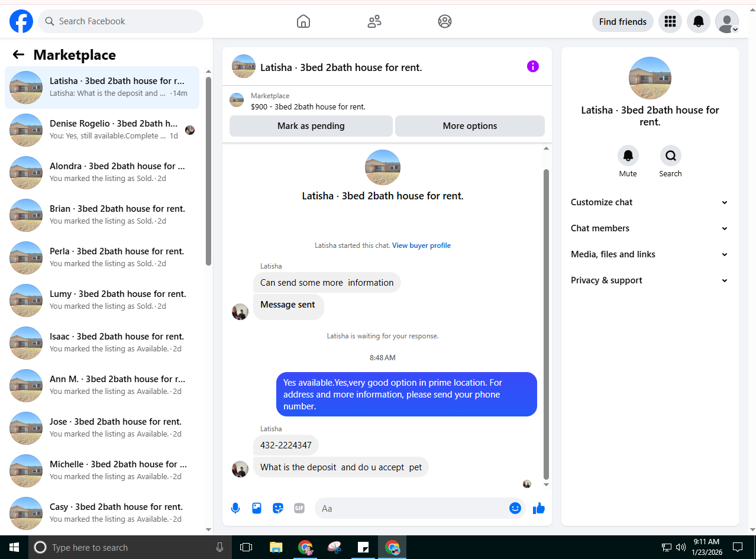
Task: Go back using the Marketplace arrow
Action: tap(18, 55)
